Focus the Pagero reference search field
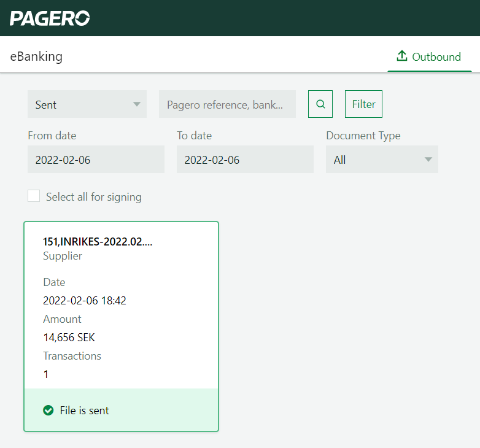Viewport: 480px width, 448px height. coord(227,104)
